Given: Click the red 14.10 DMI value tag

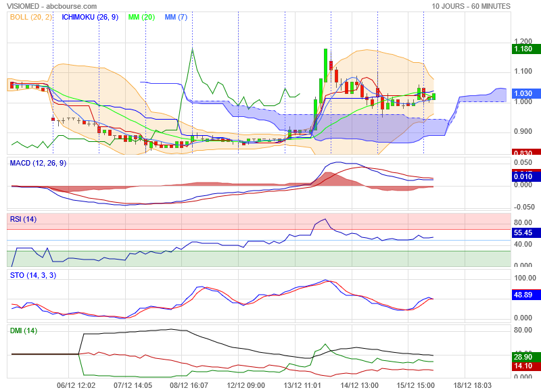Looking at the screenshot, I should coord(523,366).
